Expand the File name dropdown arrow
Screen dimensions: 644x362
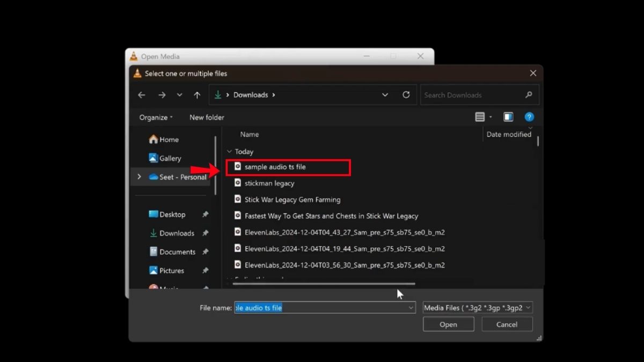click(x=411, y=308)
